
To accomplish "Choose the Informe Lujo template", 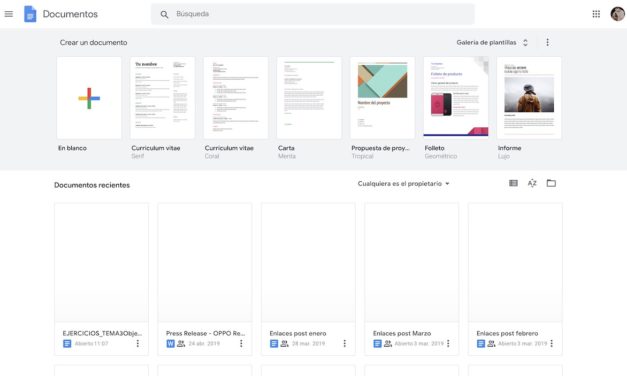I will (529, 98).
